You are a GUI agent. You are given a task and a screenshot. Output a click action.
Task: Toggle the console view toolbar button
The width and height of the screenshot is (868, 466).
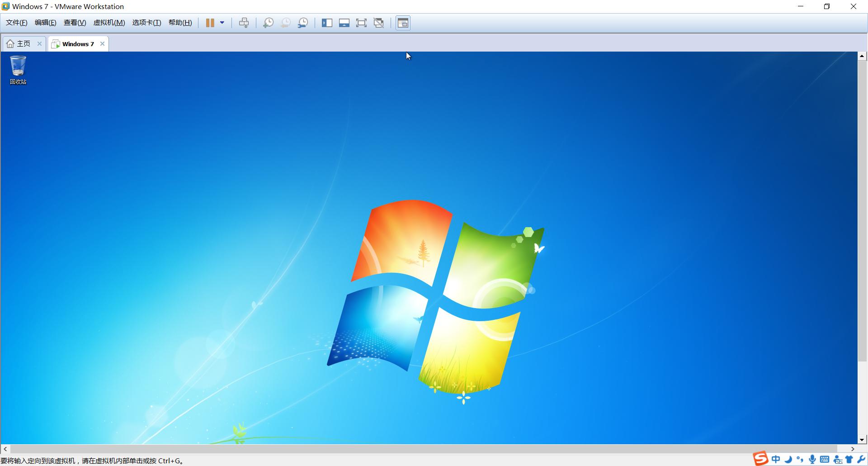[403, 23]
